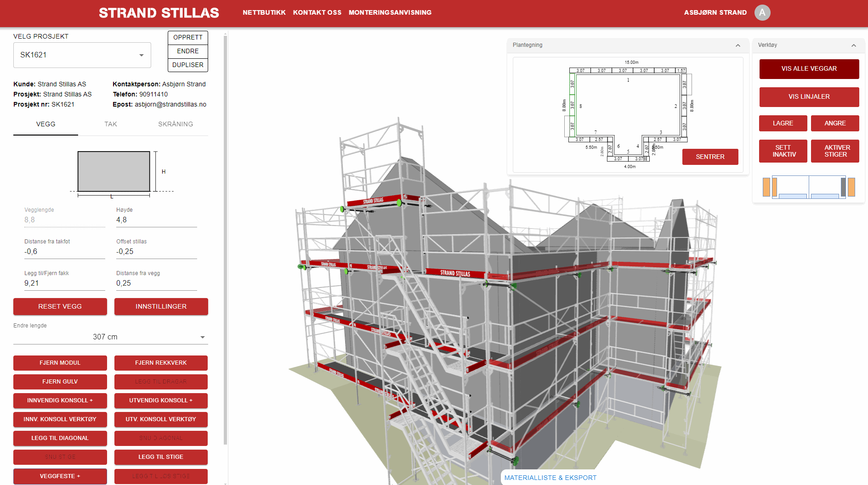The height and width of the screenshot is (485, 868).
Task: Toggle Sett Inaktiv mode
Action: point(783,151)
